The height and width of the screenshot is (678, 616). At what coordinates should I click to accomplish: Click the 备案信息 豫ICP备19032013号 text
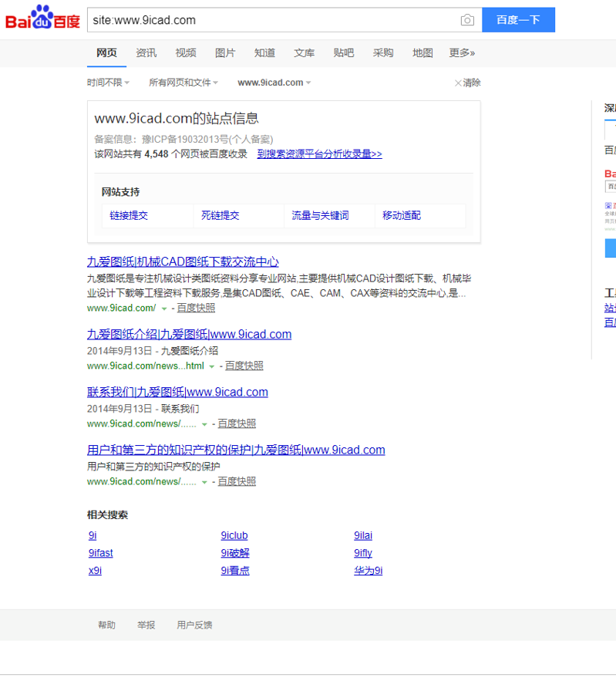click(183, 140)
